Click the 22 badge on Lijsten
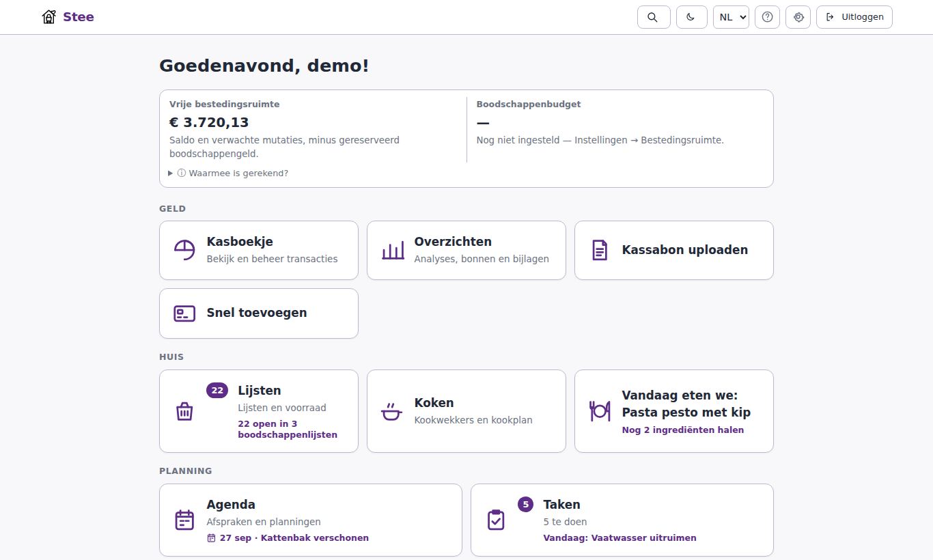 click(217, 391)
